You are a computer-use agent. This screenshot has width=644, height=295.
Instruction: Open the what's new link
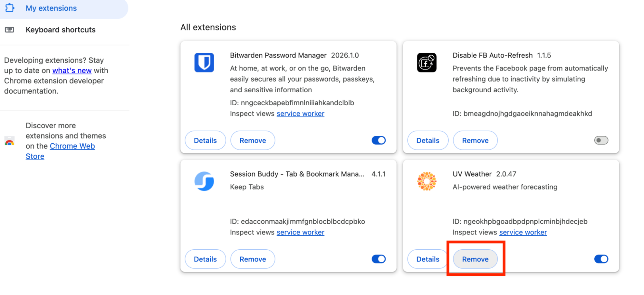point(72,70)
